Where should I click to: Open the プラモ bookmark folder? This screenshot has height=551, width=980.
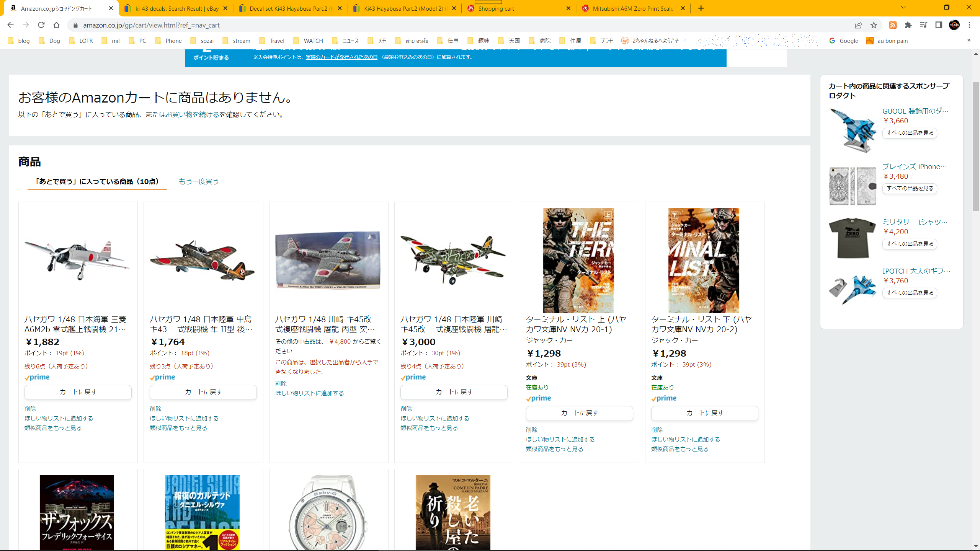click(601, 41)
